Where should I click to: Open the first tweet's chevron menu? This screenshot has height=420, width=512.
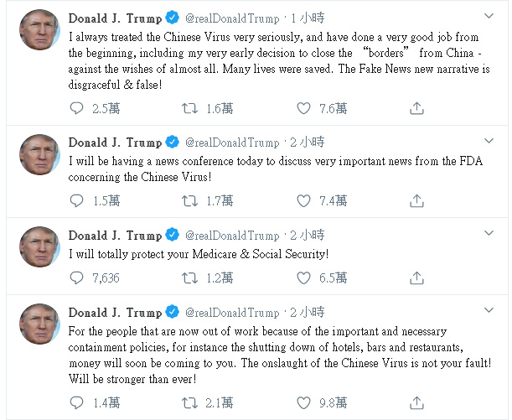tap(489, 17)
